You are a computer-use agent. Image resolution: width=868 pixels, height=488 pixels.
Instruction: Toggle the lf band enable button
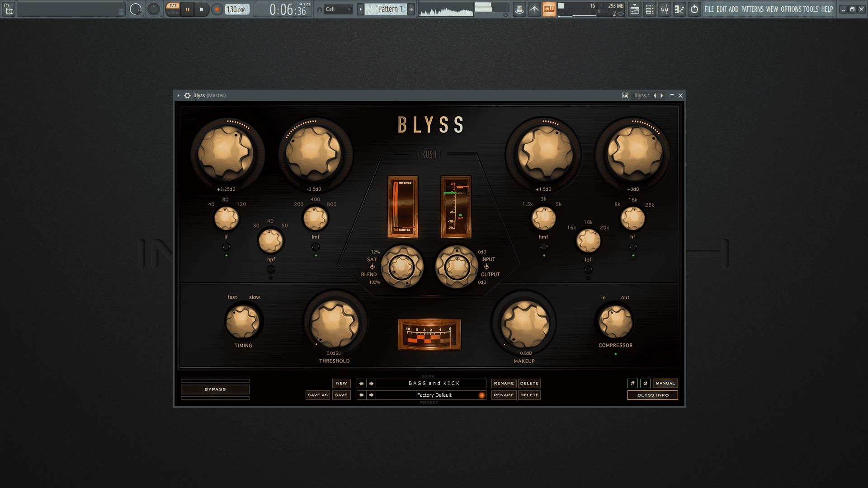click(226, 247)
